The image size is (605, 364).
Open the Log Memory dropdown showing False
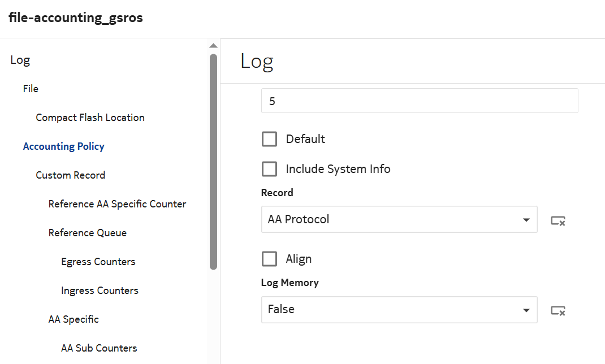coord(399,310)
